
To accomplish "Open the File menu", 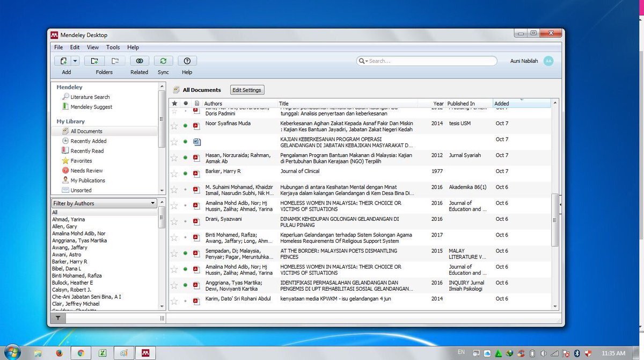I will point(58,47).
